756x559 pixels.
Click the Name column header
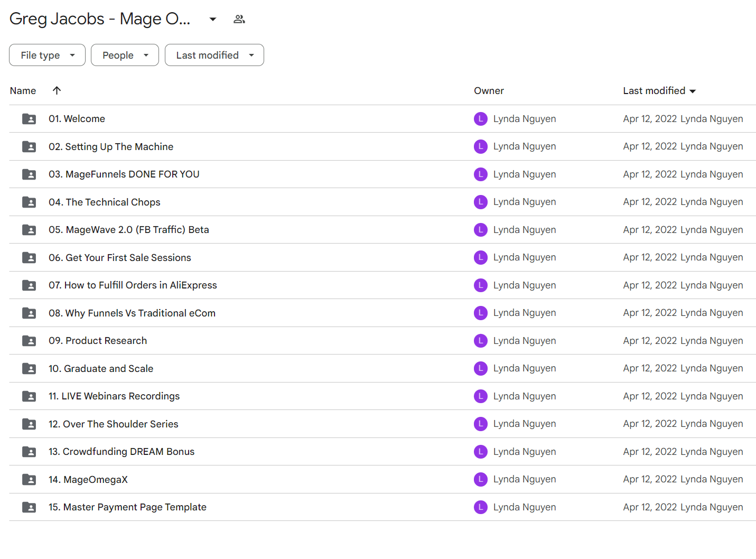(x=23, y=91)
